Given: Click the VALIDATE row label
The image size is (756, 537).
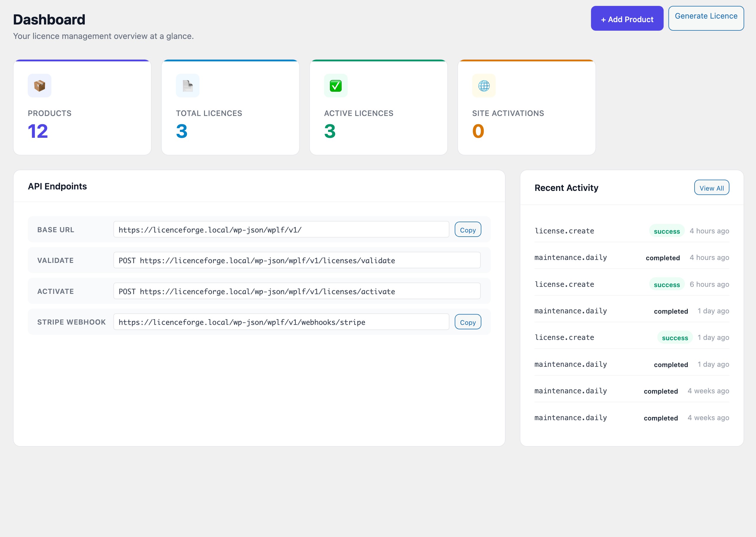Looking at the screenshot, I should (x=55, y=260).
